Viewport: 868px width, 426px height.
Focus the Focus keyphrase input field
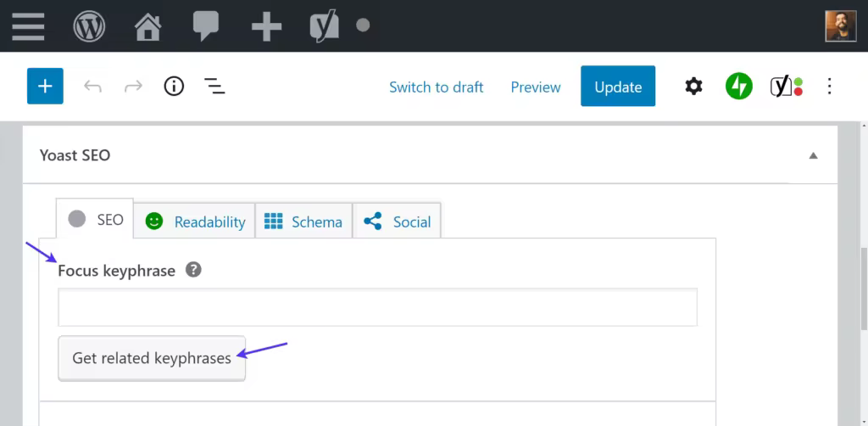(x=377, y=307)
